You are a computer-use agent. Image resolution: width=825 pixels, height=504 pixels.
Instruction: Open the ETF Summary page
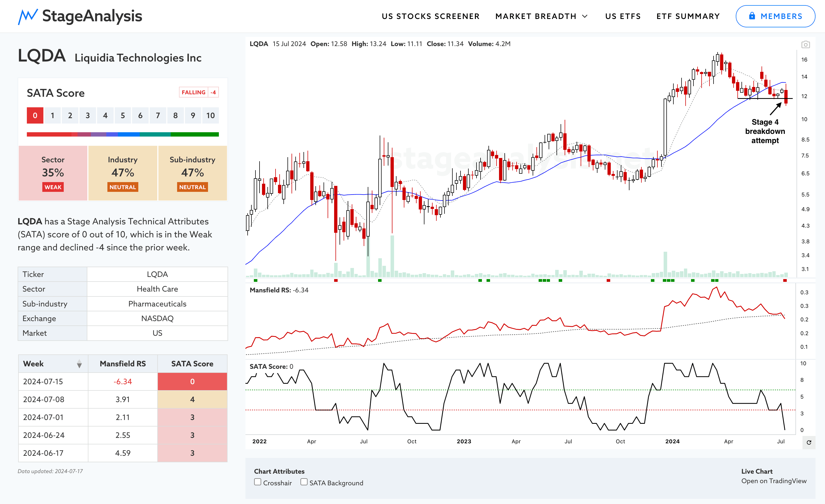[x=688, y=16]
